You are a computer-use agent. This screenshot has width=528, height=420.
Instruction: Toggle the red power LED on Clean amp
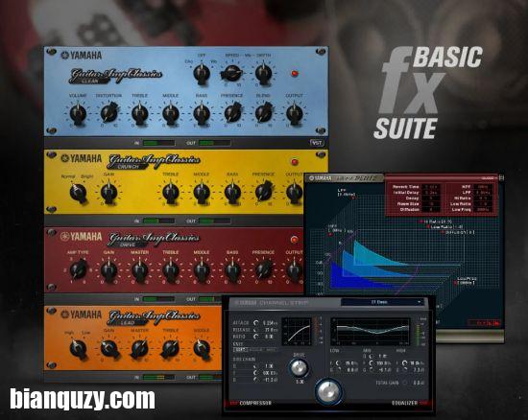click(x=295, y=73)
